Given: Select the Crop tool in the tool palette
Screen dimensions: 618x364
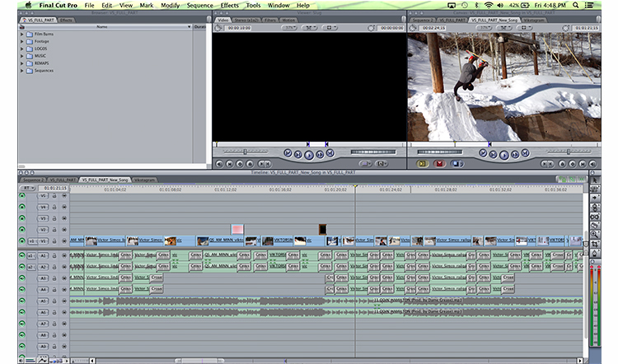Looking at the screenshot, I should click(595, 244).
